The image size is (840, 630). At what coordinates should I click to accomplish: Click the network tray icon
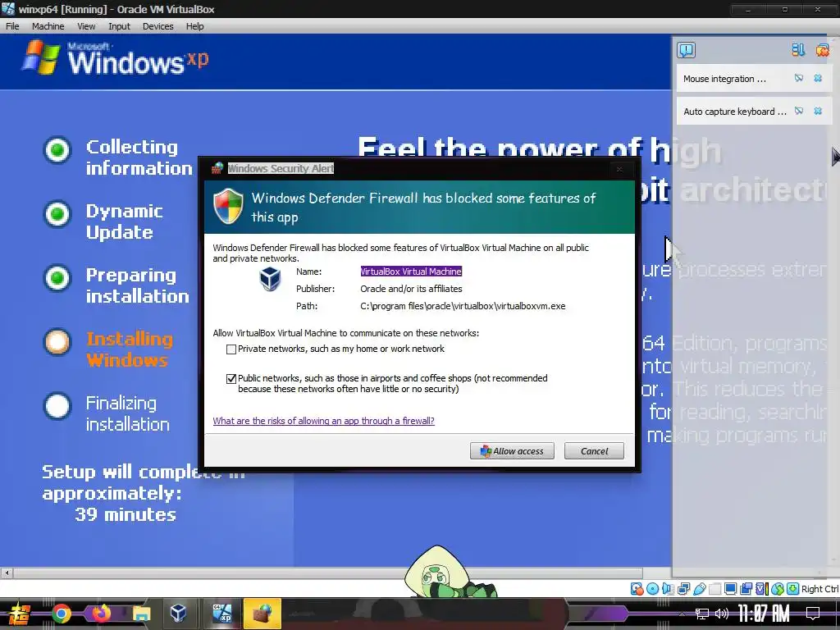(702, 614)
